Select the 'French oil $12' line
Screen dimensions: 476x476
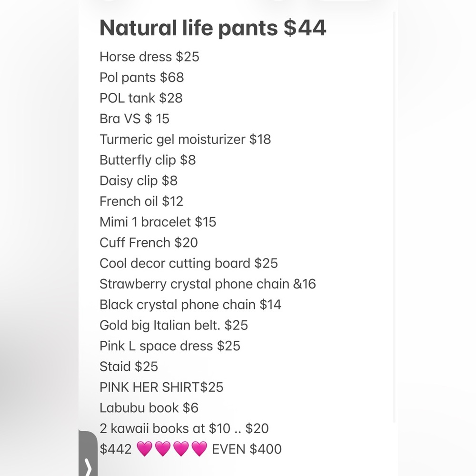click(x=141, y=201)
